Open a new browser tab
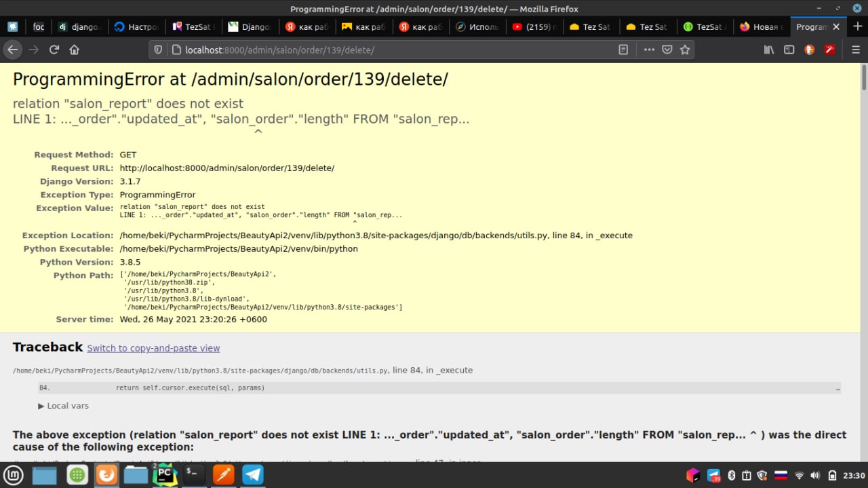868x488 pixels. pyautogui.click(x=858, y=26)
